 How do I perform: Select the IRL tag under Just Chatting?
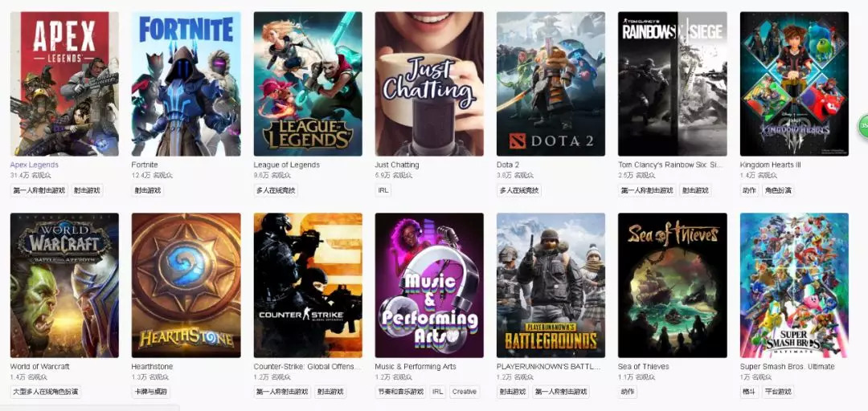[383, 190]
